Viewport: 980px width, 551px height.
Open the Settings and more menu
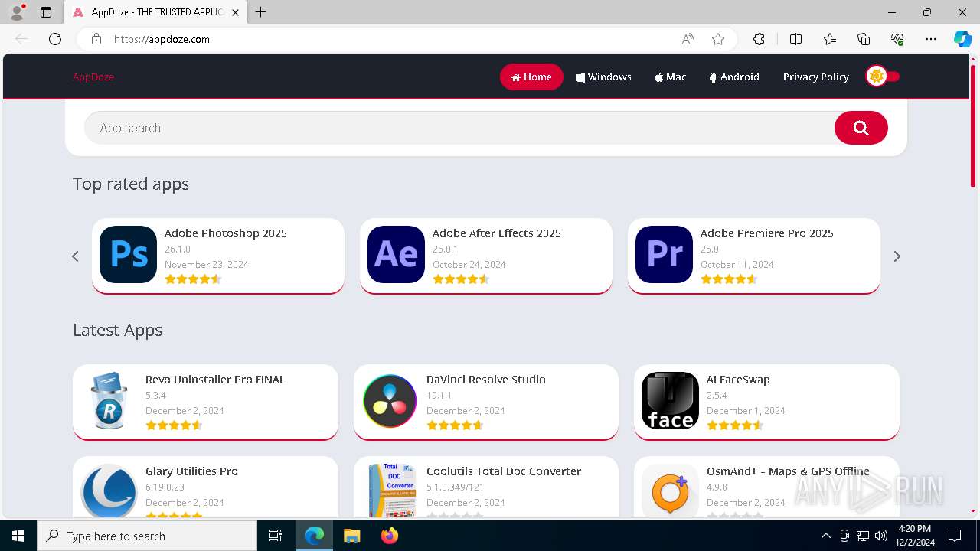[x=931, y=39]
